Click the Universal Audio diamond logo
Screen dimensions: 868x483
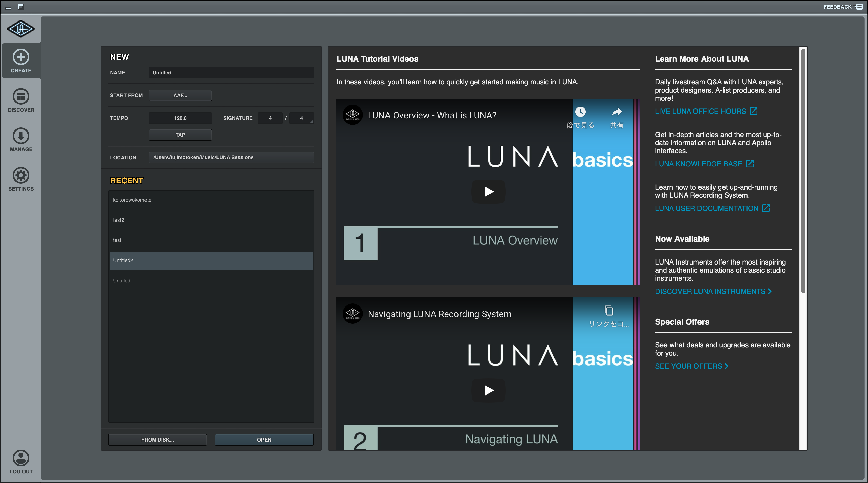(20, 29)
